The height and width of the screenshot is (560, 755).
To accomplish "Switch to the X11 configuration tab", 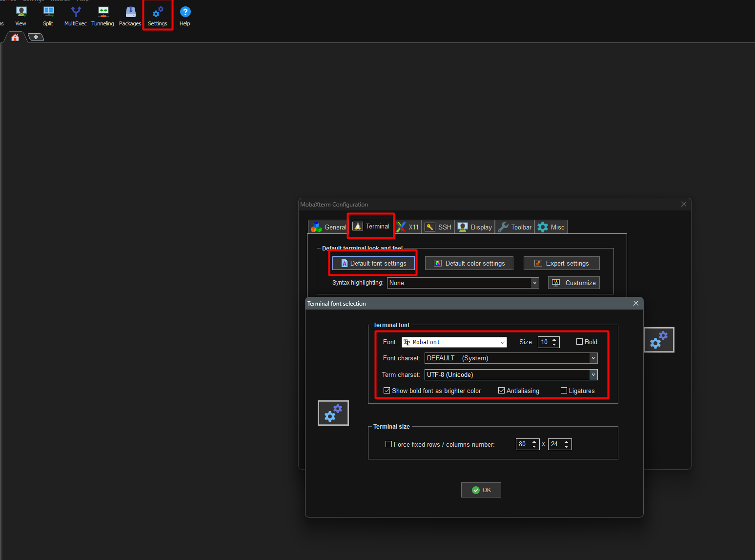I will point(408,227).
